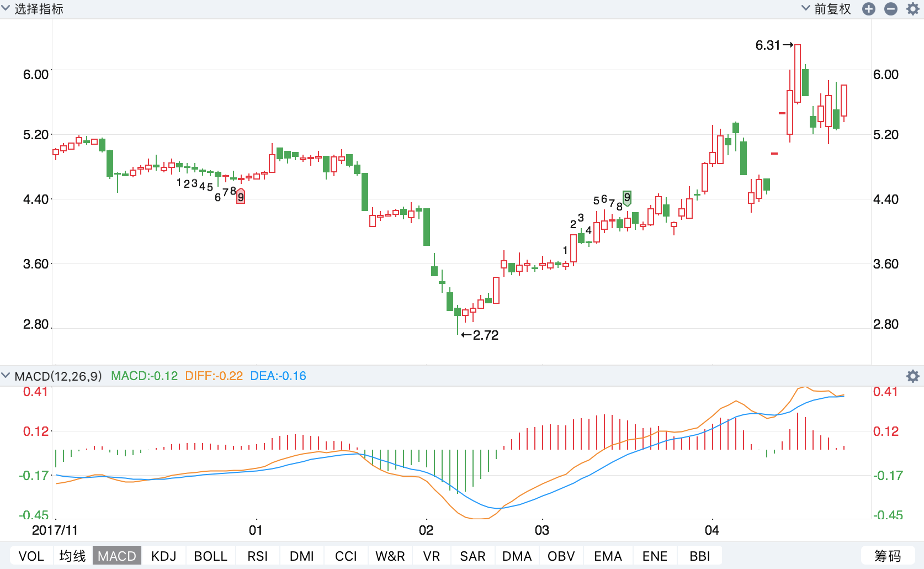
Task: Switch to the VOL indicator tab
Action: click(x=31, y=556)
